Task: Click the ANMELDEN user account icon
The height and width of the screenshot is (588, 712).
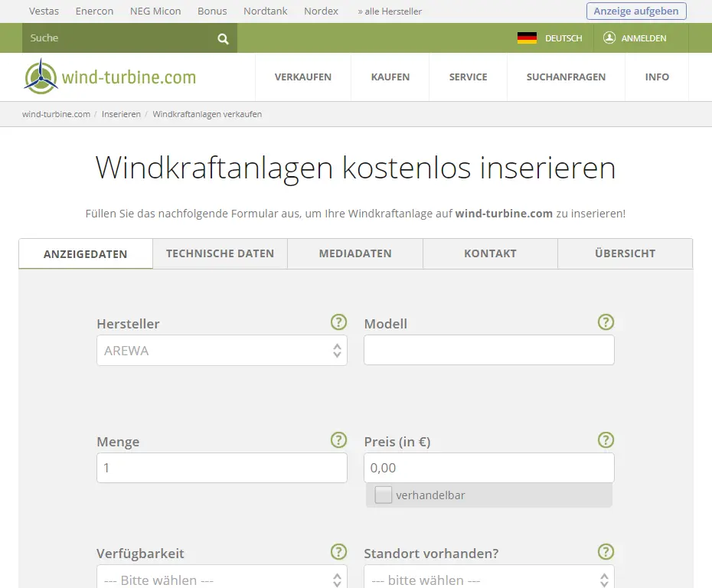Action: click(609, 38)
